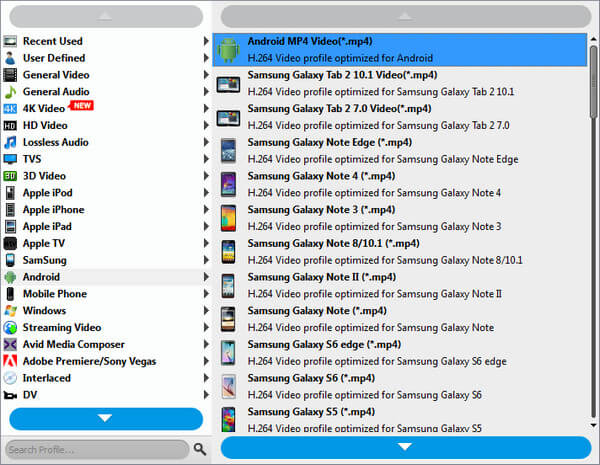600x465 pixels.
Task: Expand the Mobile Phone submenu arrow
Action: pos(206,294)
